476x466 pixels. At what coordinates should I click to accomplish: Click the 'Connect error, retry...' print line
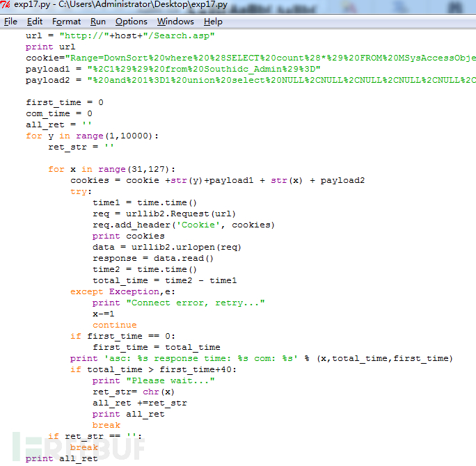tap(178, 303)
